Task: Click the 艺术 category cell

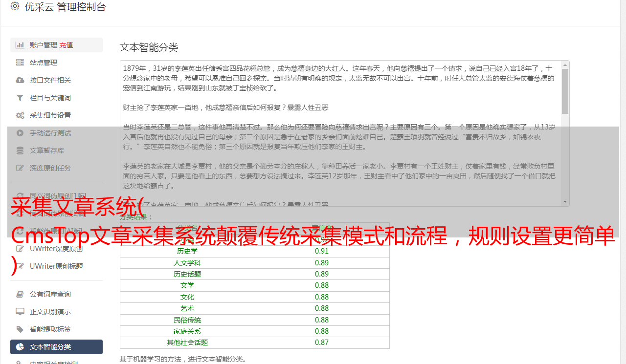Action: pyautogui.click(x=187, y=308)
